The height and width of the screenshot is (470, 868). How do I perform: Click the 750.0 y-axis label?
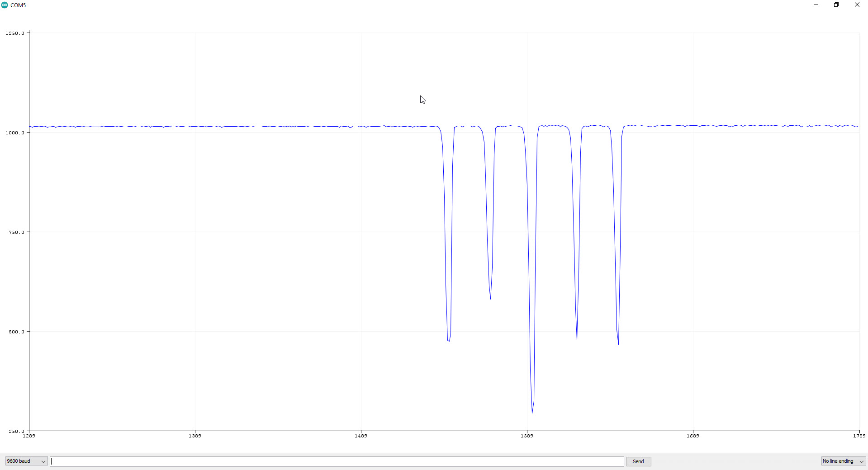coord(17,232)
